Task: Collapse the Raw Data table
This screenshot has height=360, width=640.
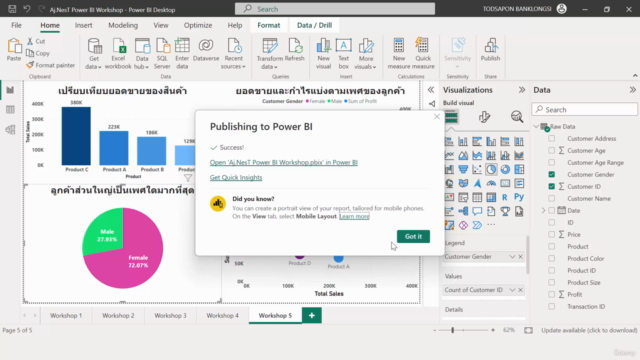Action: coord(536,127)
